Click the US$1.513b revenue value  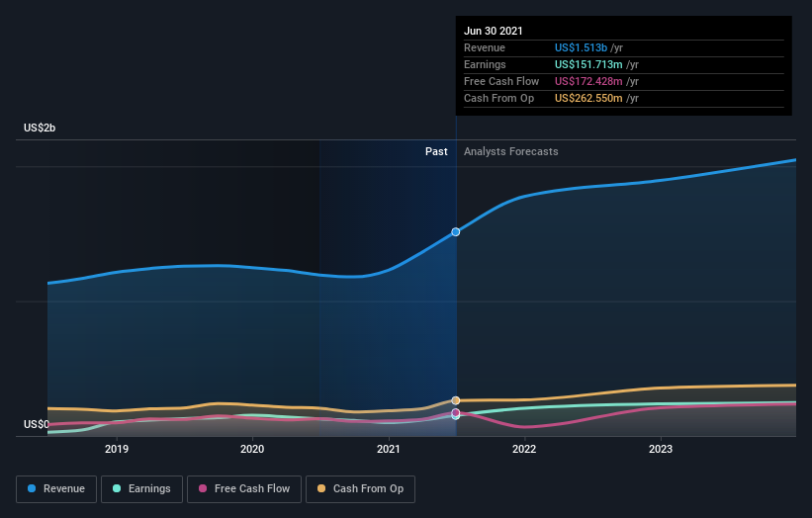[581, 47]
